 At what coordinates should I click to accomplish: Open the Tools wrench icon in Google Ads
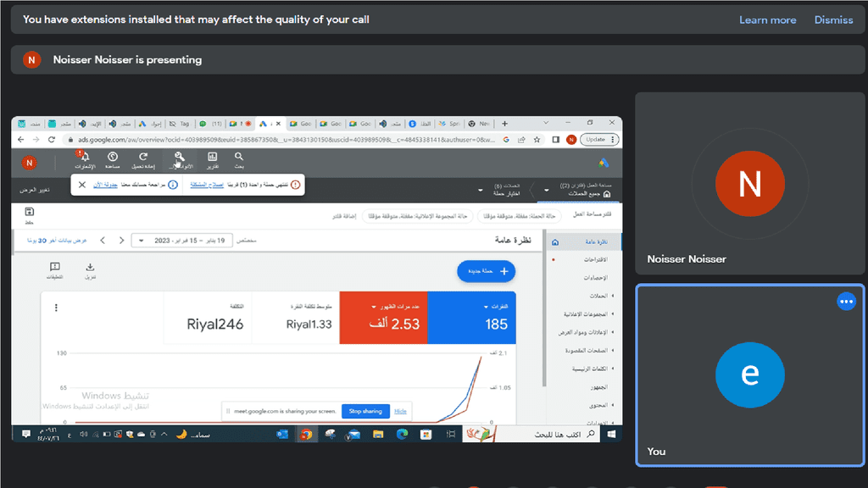[x=180, y=157]
